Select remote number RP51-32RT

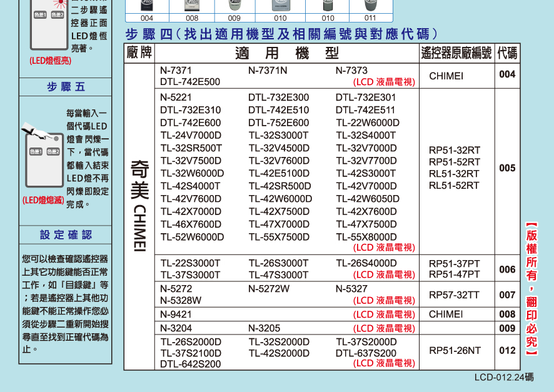tap(455, 151)
